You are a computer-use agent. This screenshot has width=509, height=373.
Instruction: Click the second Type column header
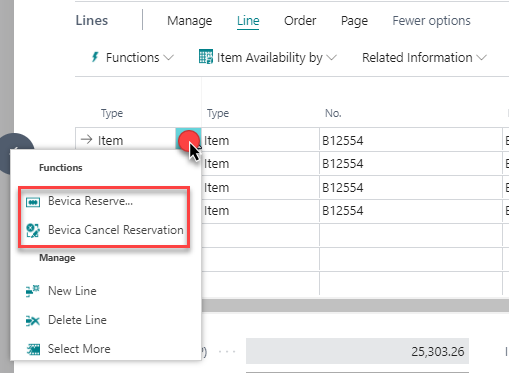tap(218, 113)
